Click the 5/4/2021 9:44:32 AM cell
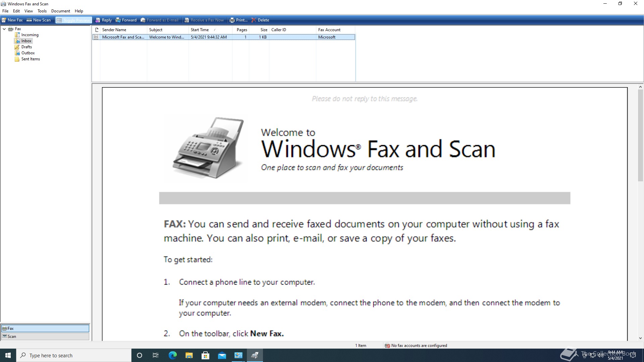Screen dimensions: 644x362 point(209,37)
